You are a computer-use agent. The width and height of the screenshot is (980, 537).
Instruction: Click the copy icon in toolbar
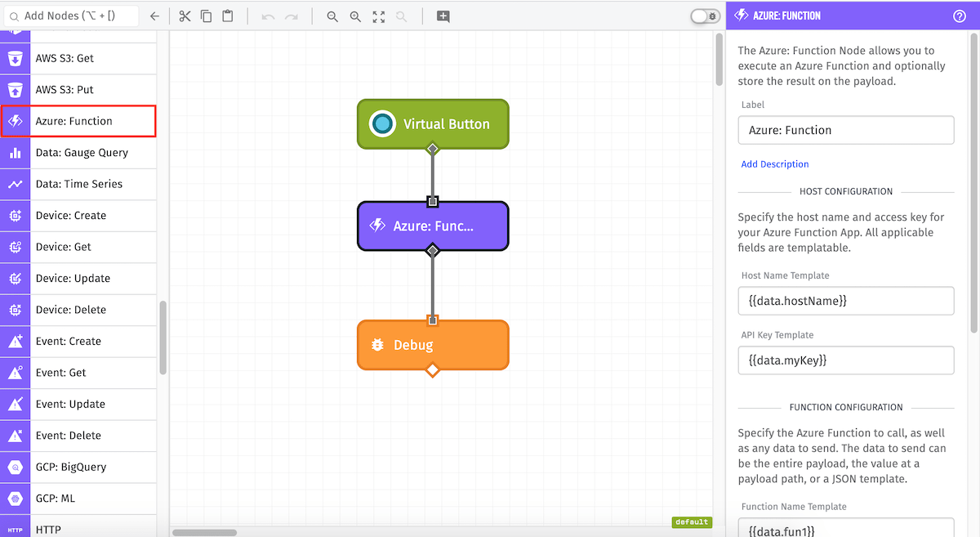pos(206,16)
